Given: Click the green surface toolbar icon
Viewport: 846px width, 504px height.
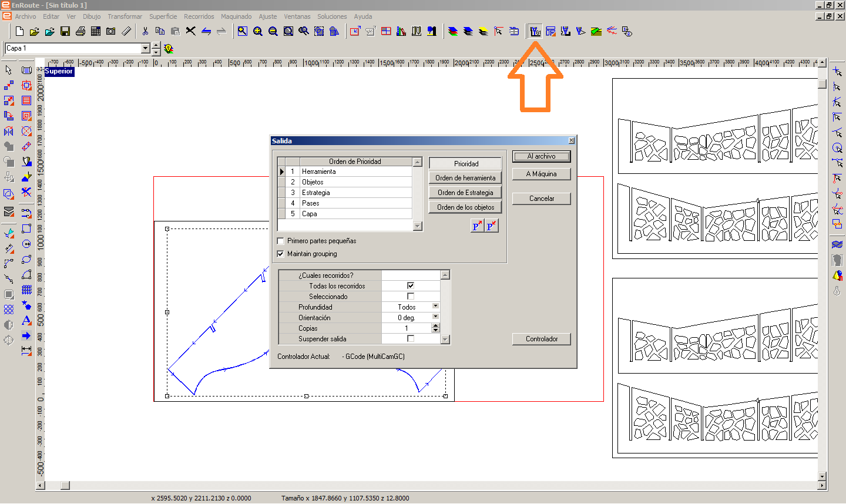Looking at the screenshot, I should pos(596,31).
